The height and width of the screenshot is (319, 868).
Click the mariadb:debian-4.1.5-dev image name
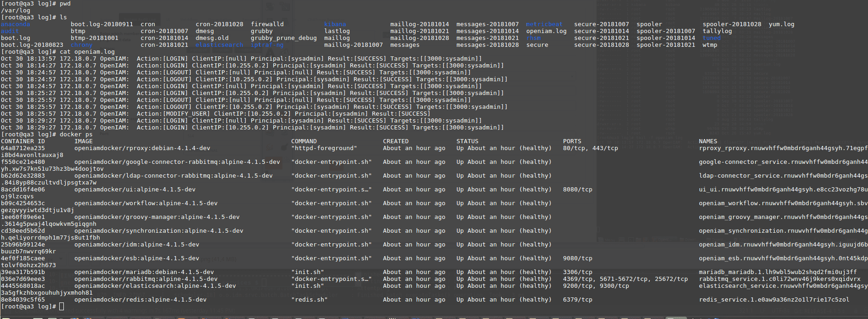144,272
